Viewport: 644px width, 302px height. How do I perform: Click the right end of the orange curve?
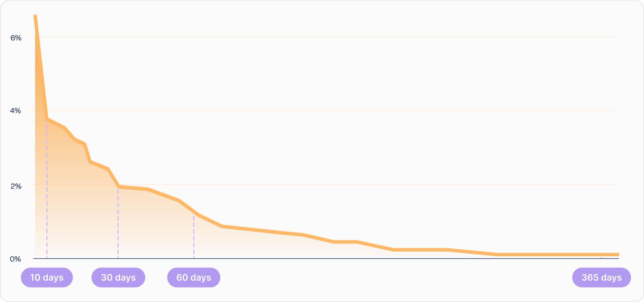click(618, 255)
